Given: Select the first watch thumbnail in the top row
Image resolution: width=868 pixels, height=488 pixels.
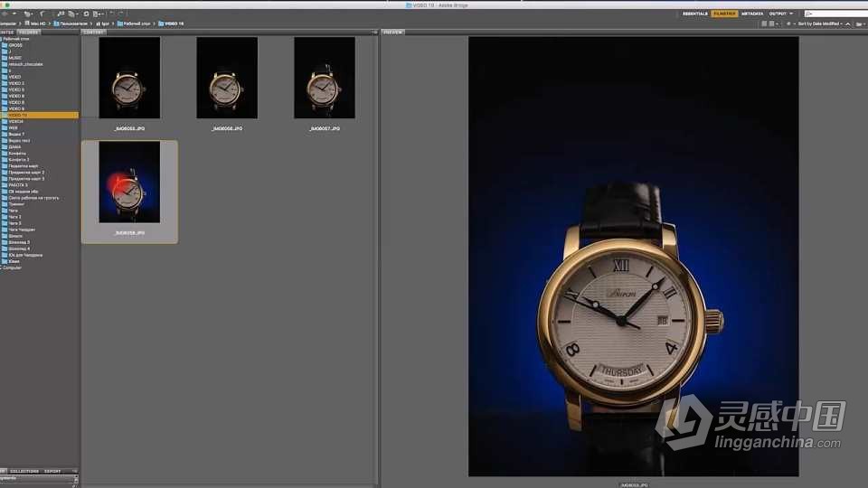Looking at the screenshot, I should click(129, 78).
